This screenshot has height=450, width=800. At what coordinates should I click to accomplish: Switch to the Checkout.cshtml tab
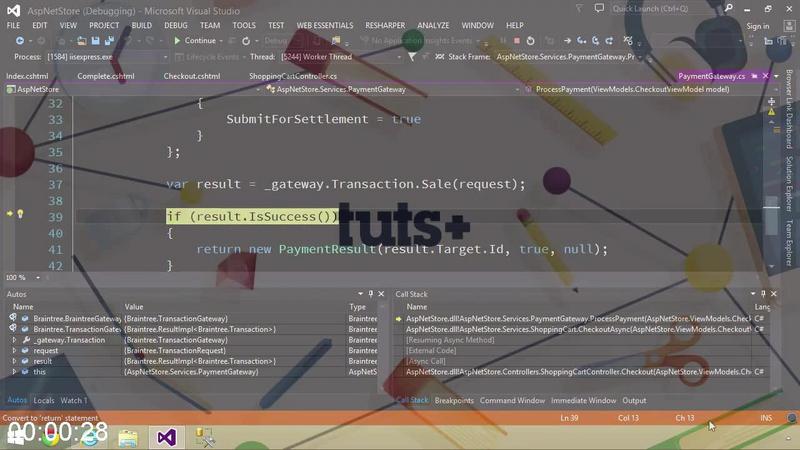[192, 76]
